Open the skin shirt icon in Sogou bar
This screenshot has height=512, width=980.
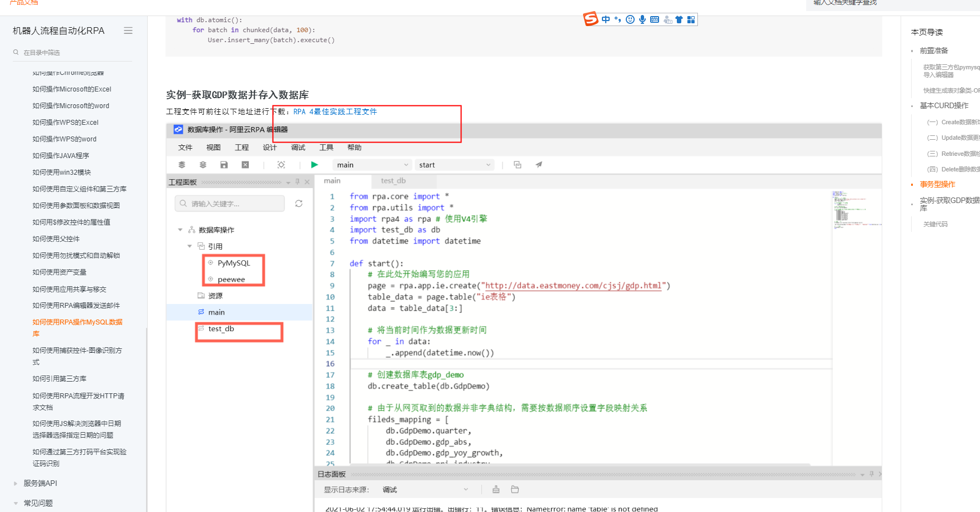(679, 19)
